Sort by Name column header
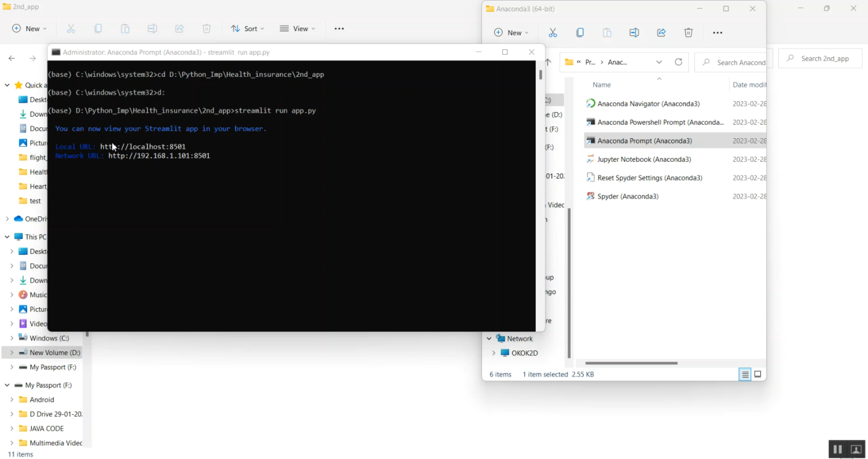This screenshot has width=868, height=459. point(602,85)
